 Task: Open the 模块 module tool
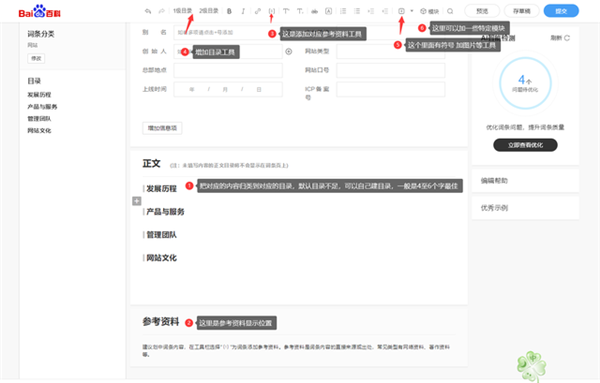(x=429, y=11)
